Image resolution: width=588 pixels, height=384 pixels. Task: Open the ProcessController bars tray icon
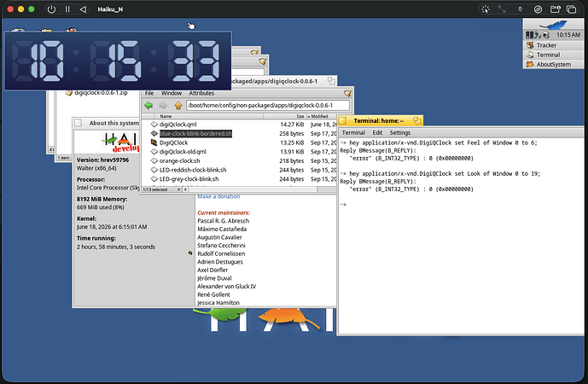(529, 35)
